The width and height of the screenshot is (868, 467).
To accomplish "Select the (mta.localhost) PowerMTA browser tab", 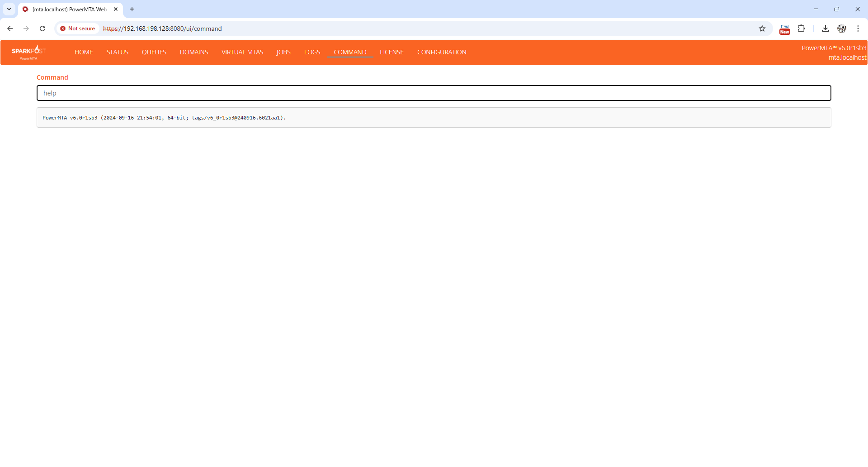I will click(70, 9).
